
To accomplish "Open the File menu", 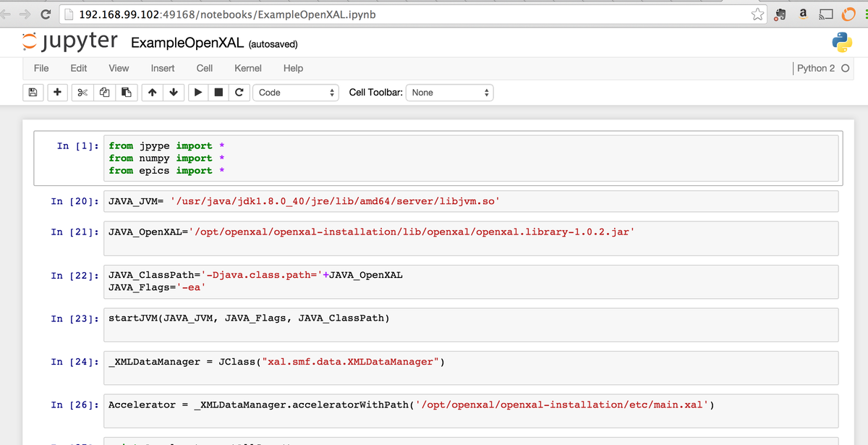I will [41, 68].
